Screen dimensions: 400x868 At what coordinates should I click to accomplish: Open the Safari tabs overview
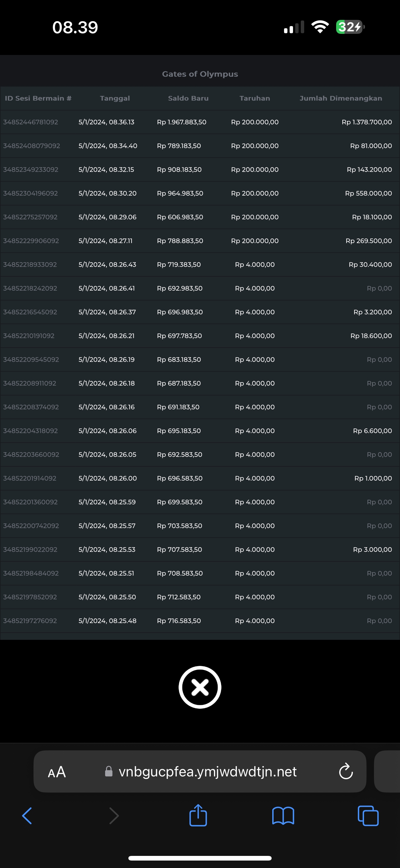368,816
